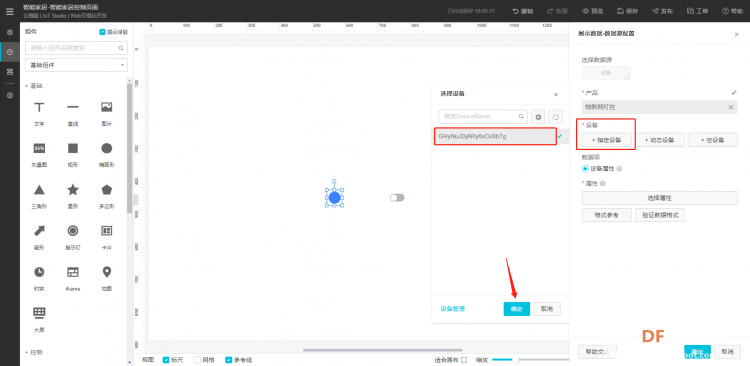Open the 选择数据源 设备 dropdown
The width and height of the screenshot is (750, 366).
point(606,73)
